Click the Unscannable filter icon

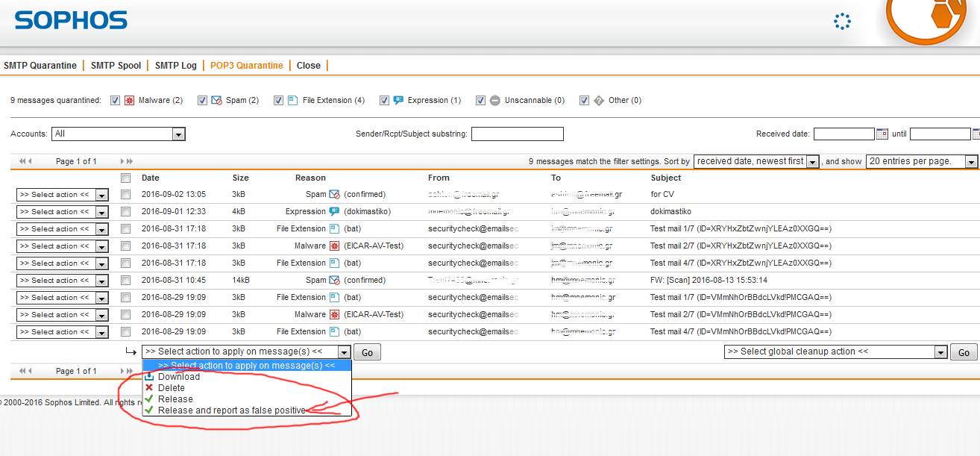[x=495, y=100]
